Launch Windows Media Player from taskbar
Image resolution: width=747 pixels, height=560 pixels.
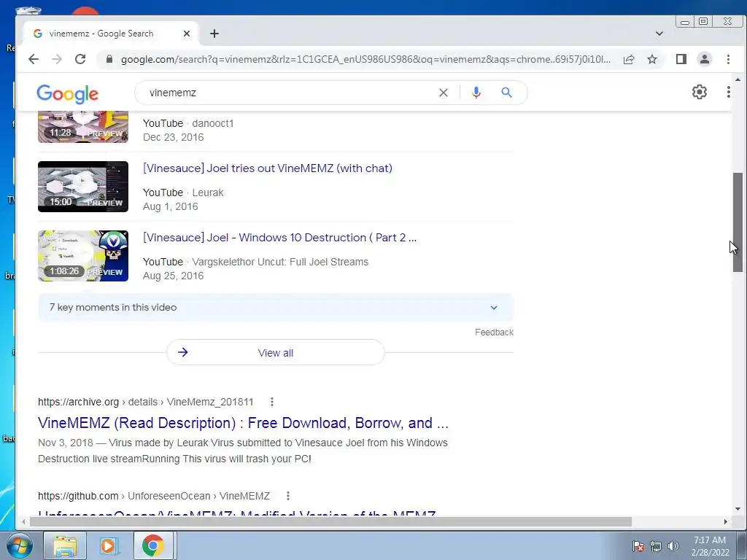coord(108,545)
